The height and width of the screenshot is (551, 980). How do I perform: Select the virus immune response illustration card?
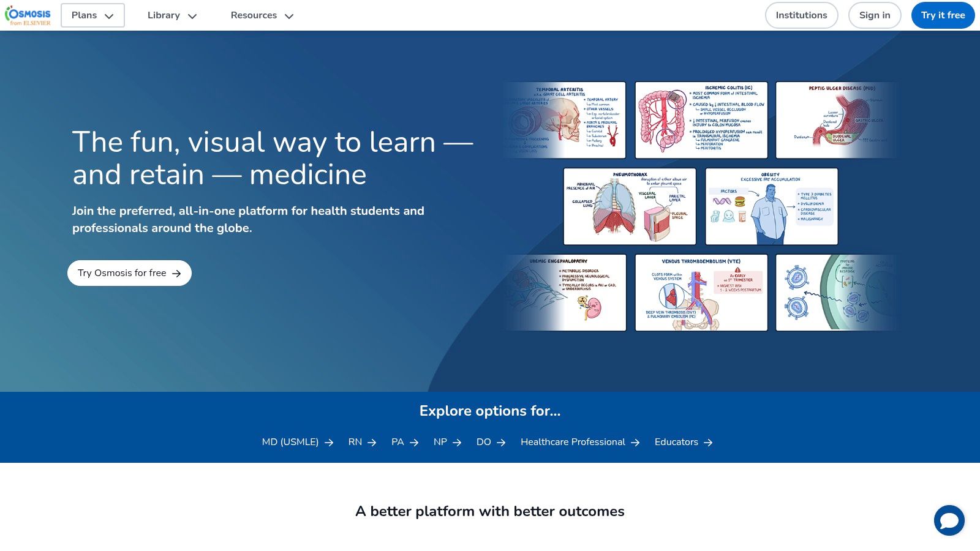[837, 293]
